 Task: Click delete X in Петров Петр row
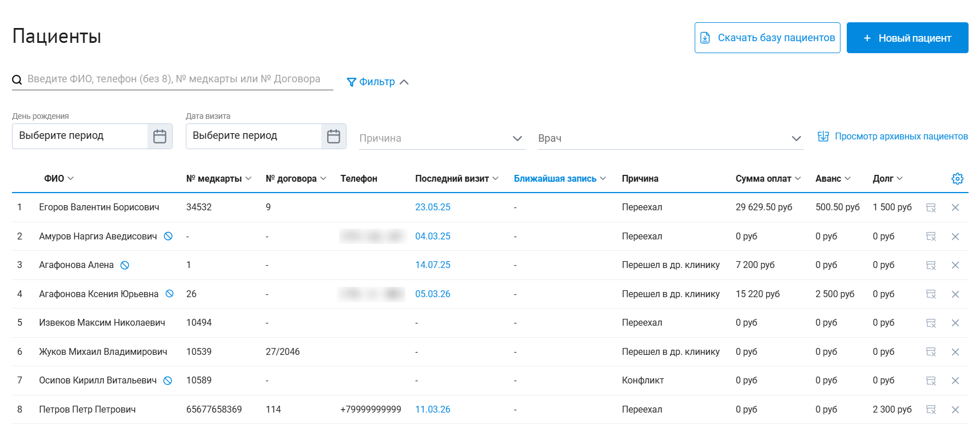point(955,410)
